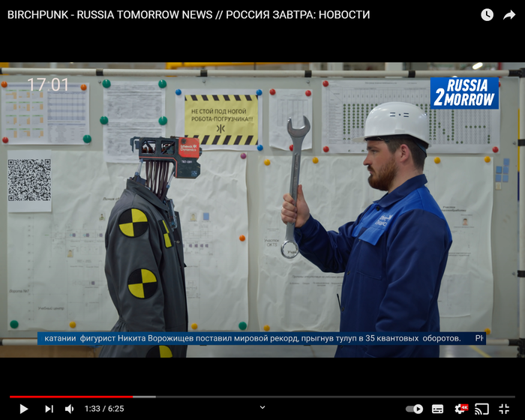The width and height of the screenshot is (525, 420).
Task: Turn on subtitles/closed captions
Action: (437, 409)
